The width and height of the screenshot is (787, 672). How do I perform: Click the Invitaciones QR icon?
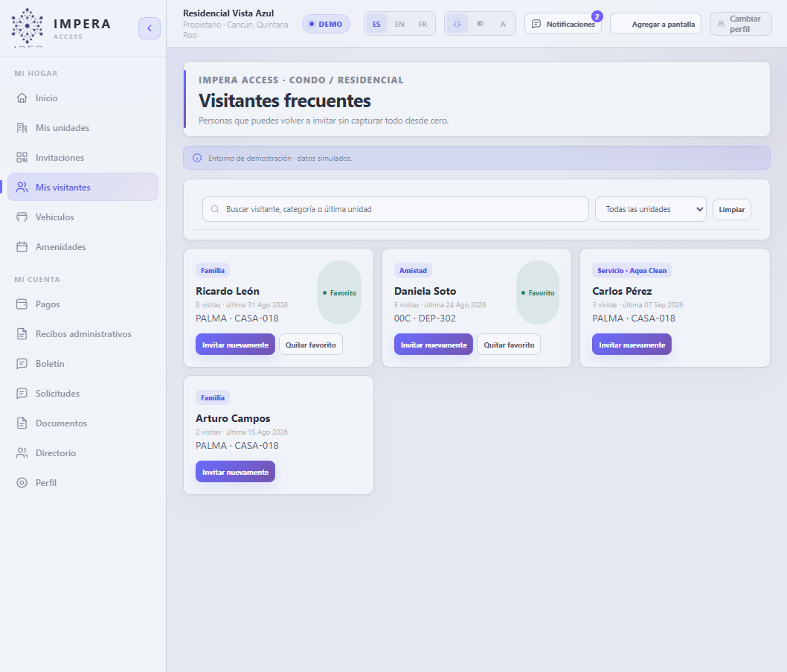22,157
